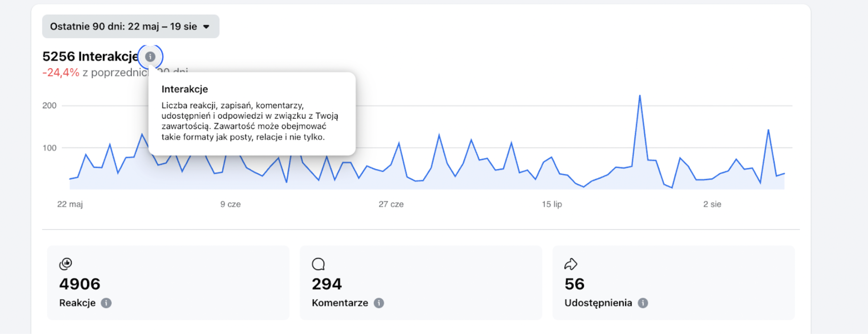The image size is (868, 334).
Task: Select the 27 cze date axis label
Action: [391, 204]
